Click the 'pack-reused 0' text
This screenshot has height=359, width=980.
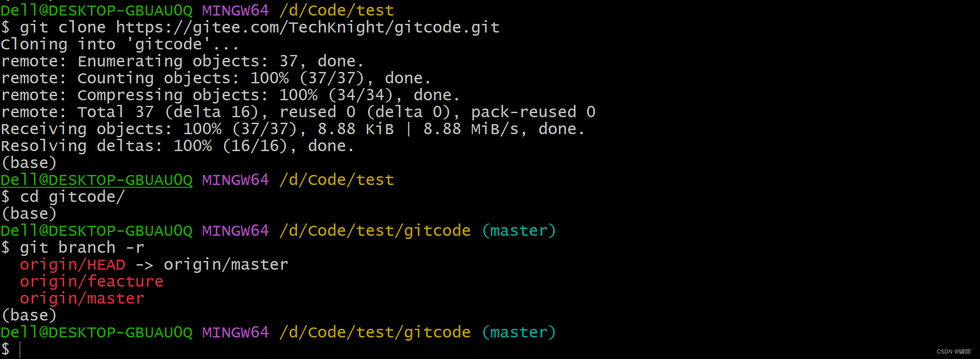[x=533, y=112]
